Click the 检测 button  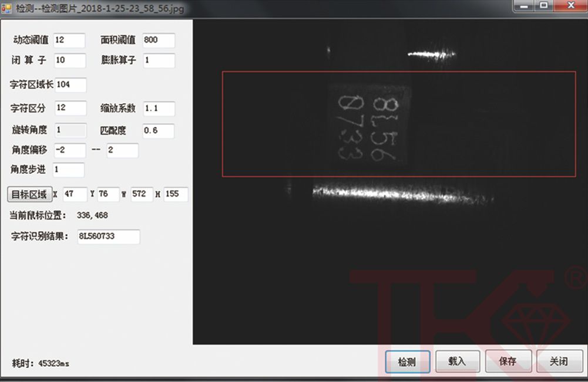407,361
